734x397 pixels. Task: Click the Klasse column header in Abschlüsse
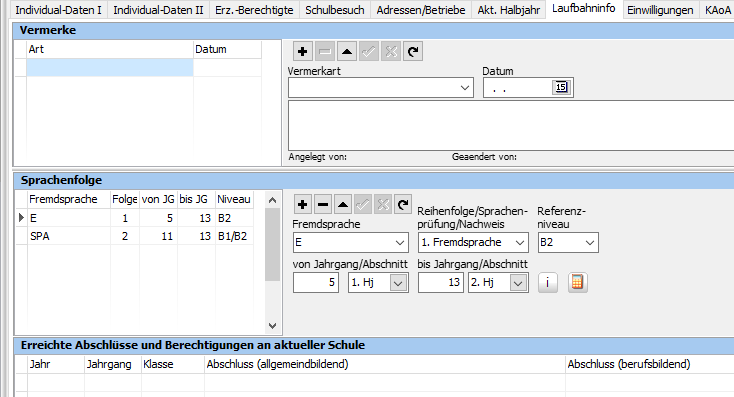[x=173, y=364]
